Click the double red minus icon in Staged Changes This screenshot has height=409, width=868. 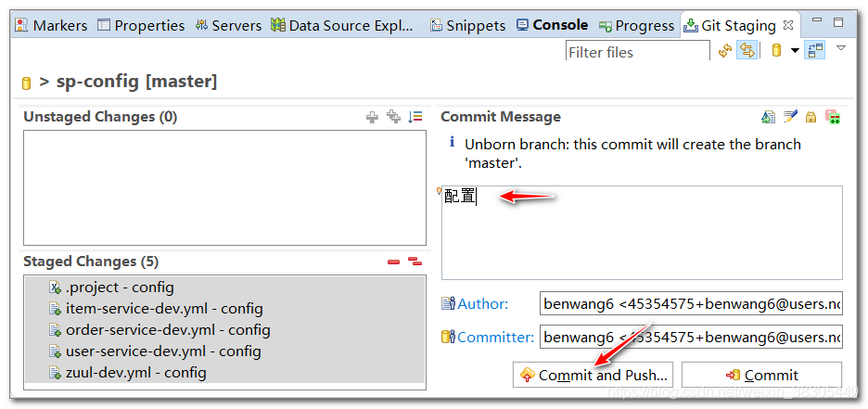(x=415, y=262)
